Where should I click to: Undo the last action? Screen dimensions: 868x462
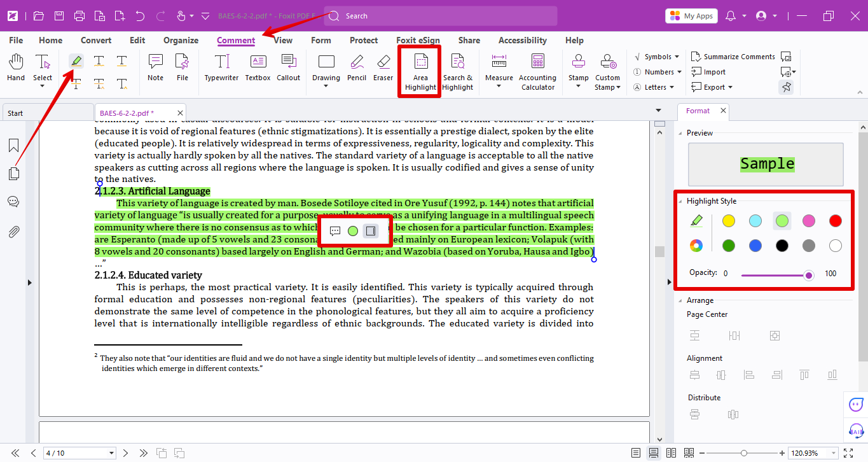click(140, 16)
